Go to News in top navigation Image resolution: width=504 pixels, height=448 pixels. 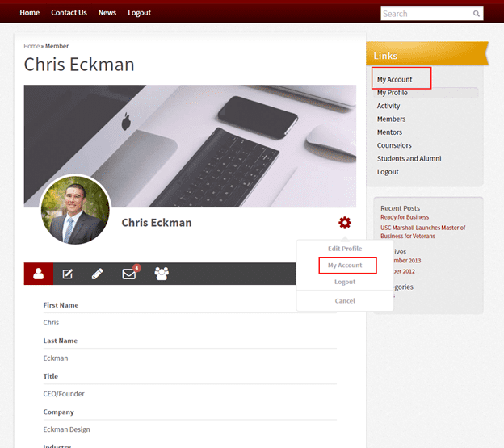tap(107, 13)
